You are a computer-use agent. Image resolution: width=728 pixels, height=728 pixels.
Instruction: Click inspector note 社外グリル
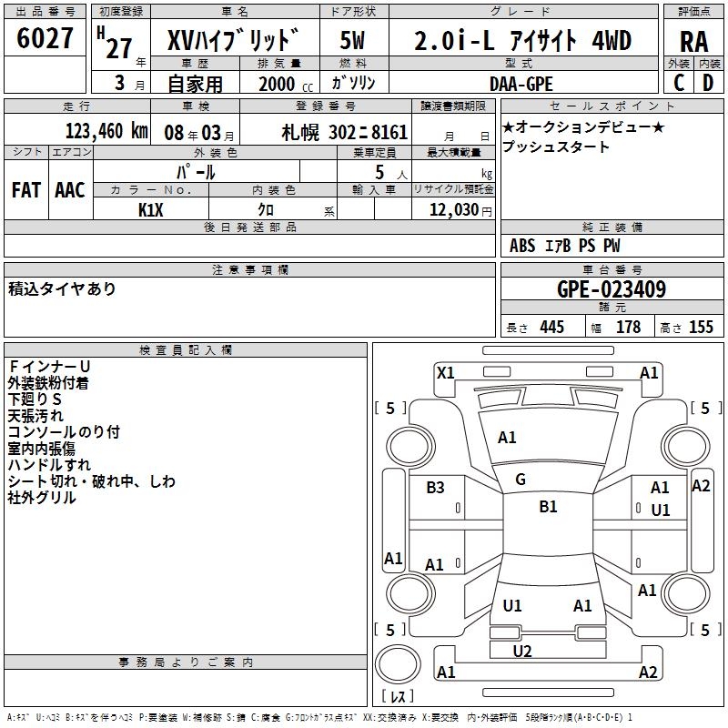pos(42,498)
